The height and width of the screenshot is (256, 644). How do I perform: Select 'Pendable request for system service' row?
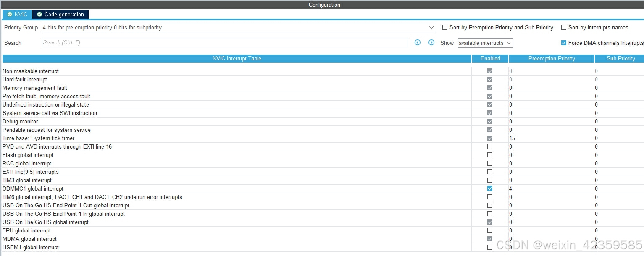click(x=47, y=130)
